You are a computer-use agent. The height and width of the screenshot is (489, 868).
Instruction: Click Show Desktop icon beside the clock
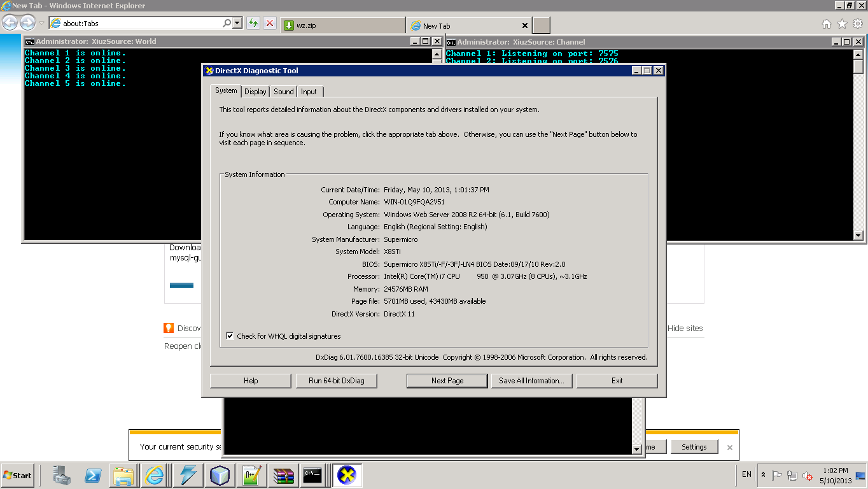click(x=860, y=475)
